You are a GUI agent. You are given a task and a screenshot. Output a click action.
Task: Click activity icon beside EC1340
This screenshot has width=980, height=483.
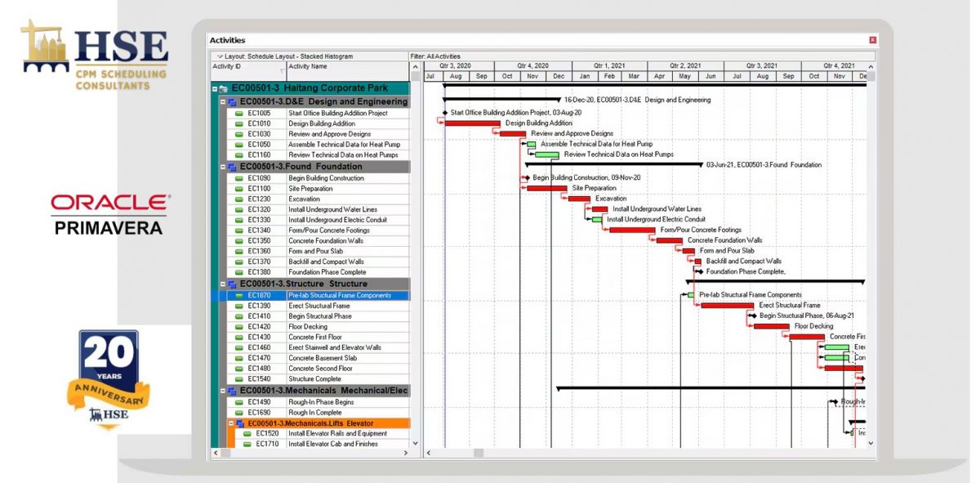(x=239, y=230)
